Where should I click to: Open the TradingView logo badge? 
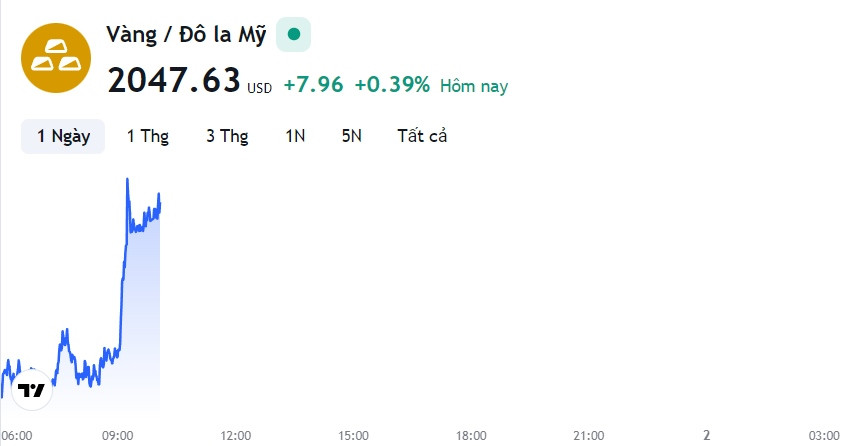tap(32, 391)
